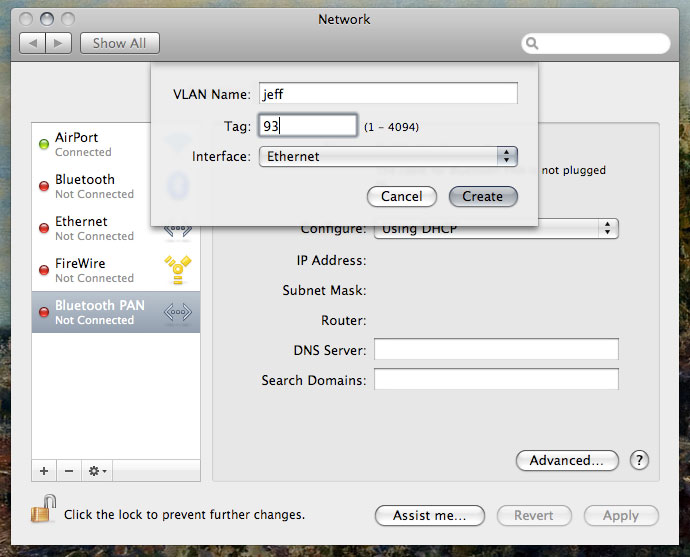Remove the selected service with minus button
Viewport: 690px width, 557px height.
click(x=69, y=471)
